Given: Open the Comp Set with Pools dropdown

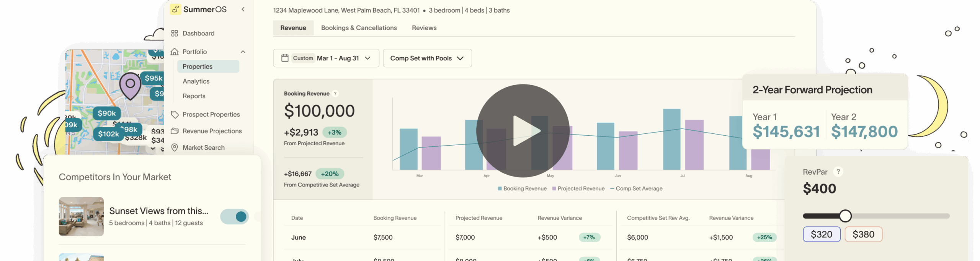Looking at the screenshot, I should coord(427,58).
